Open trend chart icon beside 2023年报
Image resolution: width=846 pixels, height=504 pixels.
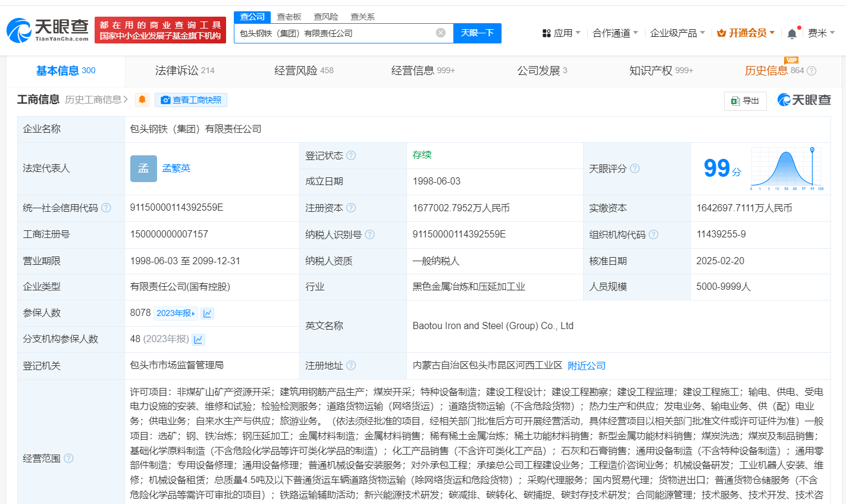coord(207,314)
